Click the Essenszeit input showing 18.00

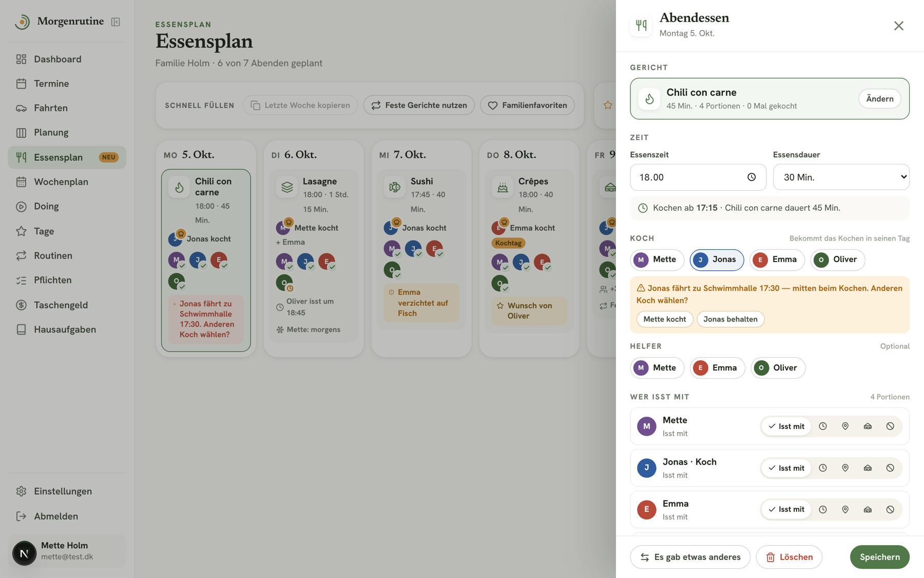pos(698,177)
